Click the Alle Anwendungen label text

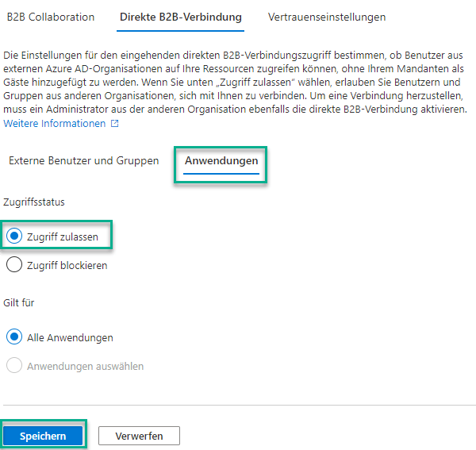[x=70, y=337]
